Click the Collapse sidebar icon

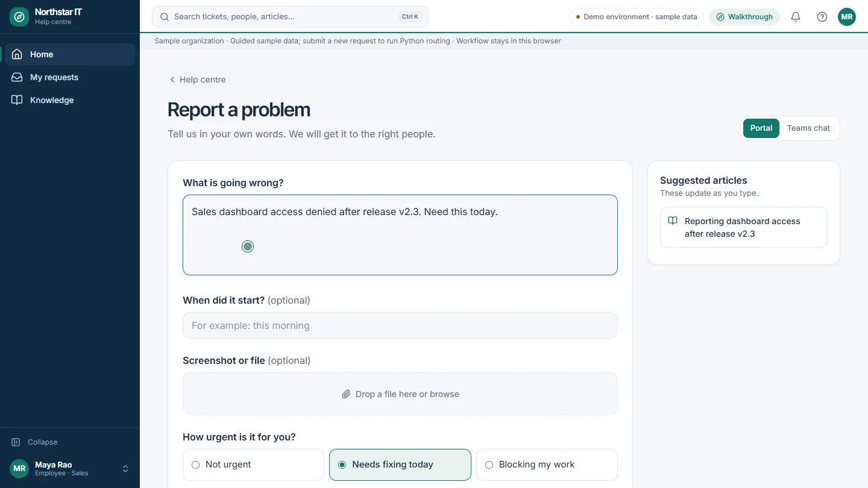16,442
